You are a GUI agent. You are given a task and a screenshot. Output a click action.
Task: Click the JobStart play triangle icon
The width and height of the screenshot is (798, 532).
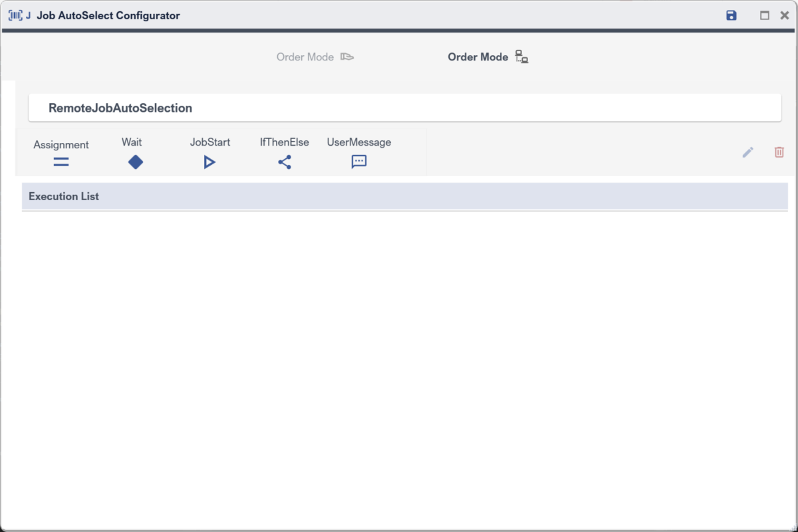209,162
